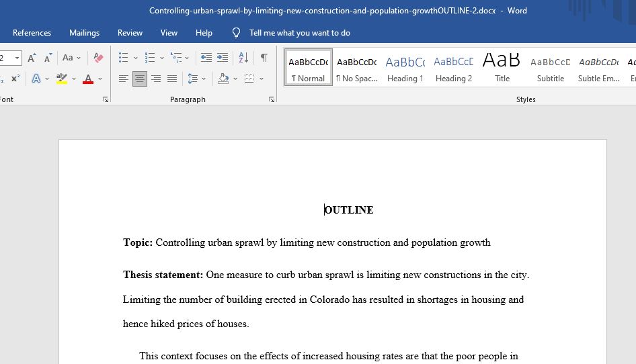This screenshot has width=636, height=364.
Task: Open the Mailings tab
Action: click(84, 33)
